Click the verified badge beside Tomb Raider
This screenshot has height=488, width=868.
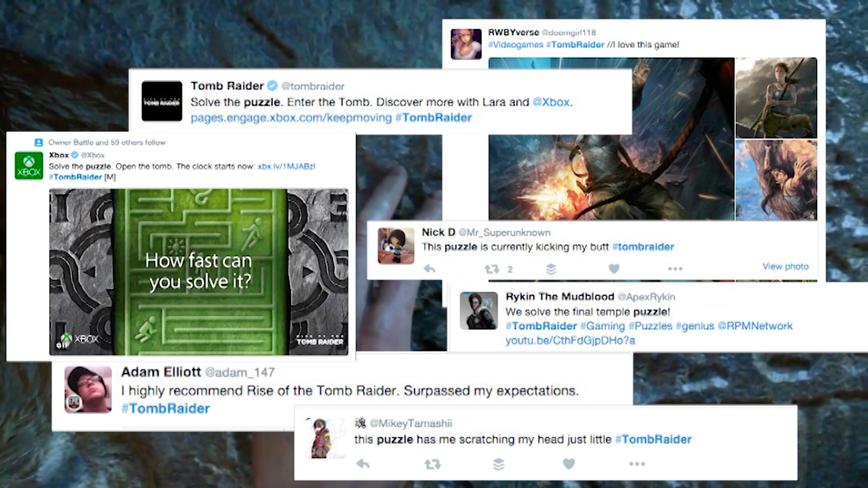point(273,86)
